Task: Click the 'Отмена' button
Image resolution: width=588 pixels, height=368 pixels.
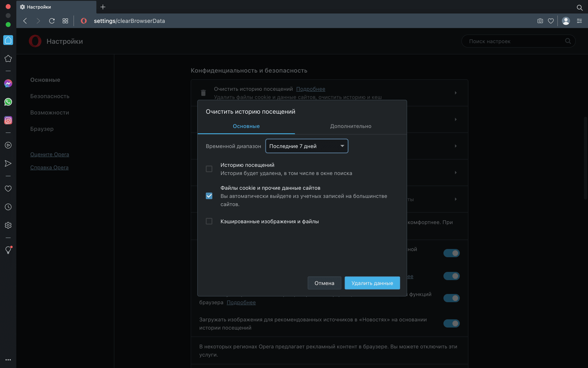Action: coord(324,283)
